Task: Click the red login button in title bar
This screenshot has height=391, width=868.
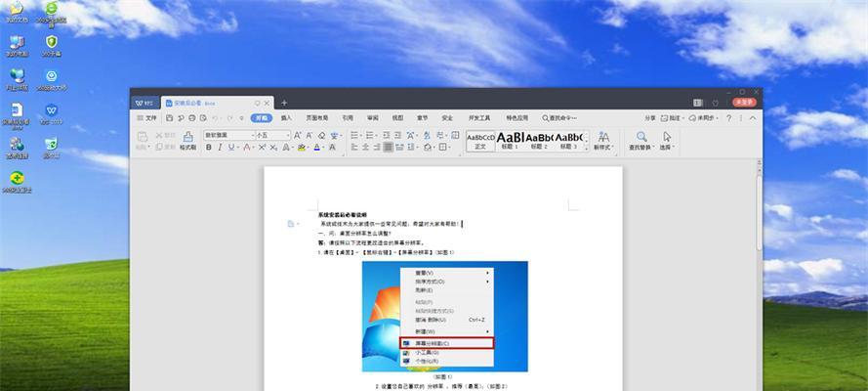Action: (x=745, y=103)
